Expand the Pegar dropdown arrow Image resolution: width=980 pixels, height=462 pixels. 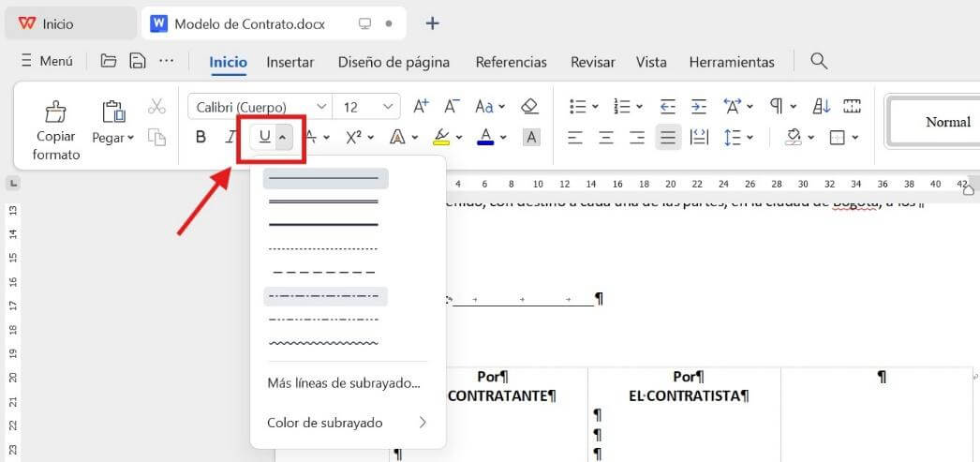coord(130,138)
